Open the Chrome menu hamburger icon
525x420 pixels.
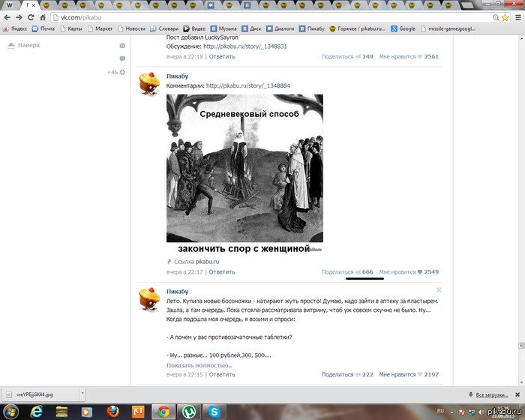coord(517,17)
